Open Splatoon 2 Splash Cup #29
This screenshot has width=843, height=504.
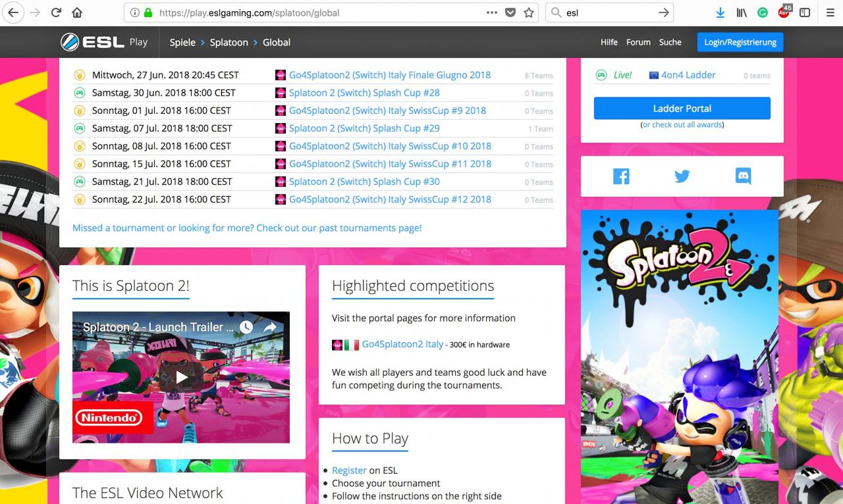click(x=364, y=128)
